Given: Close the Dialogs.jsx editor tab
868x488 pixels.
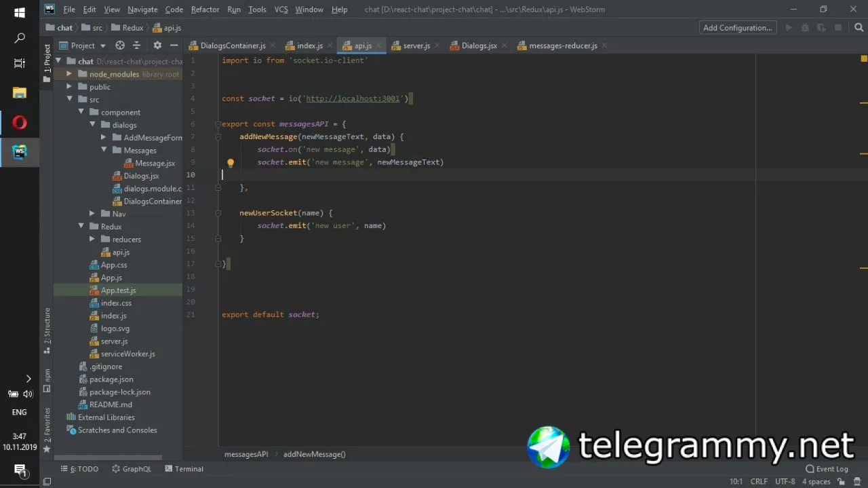Looking at the screenshot, I should (x=505, y=45).
